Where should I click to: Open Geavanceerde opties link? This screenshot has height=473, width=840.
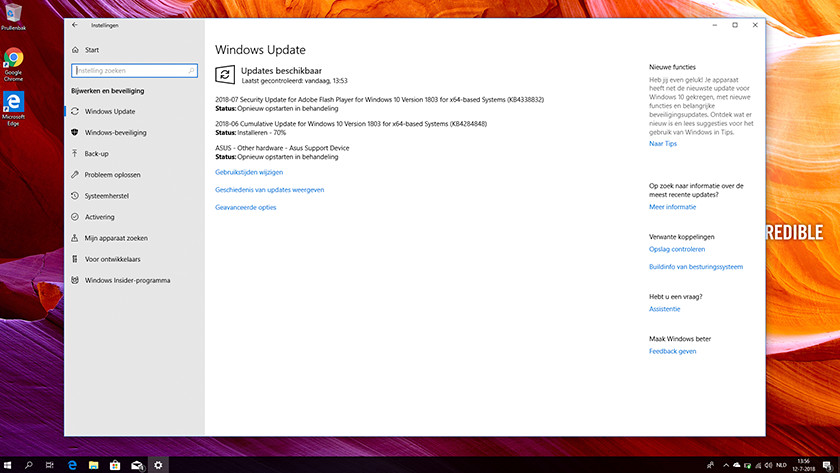[x=245, y=207]
